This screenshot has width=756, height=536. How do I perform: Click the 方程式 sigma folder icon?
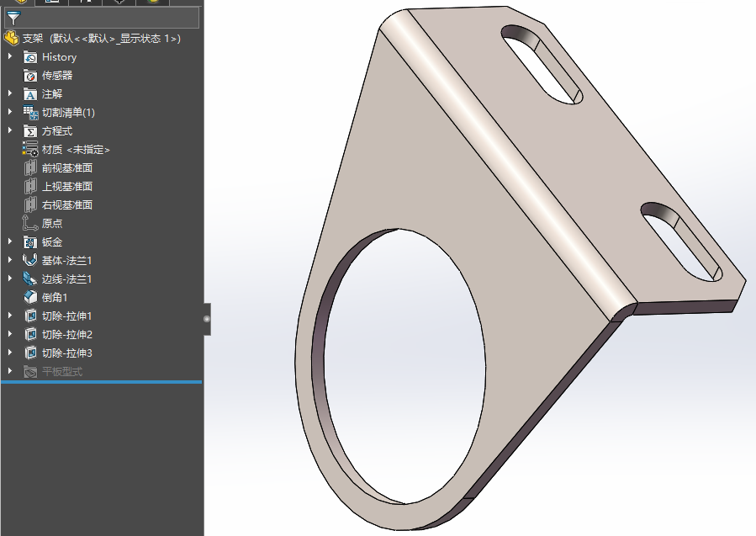pyautogui.click(x=30, y=130)
